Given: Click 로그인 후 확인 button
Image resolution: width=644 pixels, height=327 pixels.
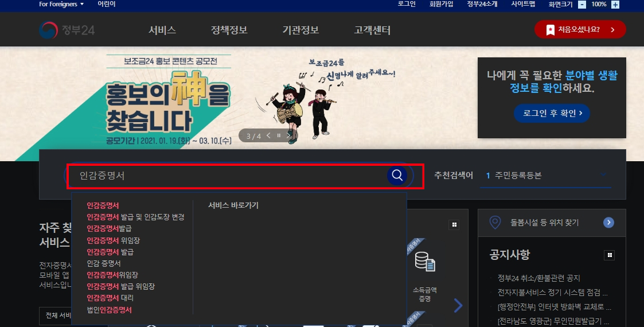Looking at the screenshot, I should (x=552, y=114).
